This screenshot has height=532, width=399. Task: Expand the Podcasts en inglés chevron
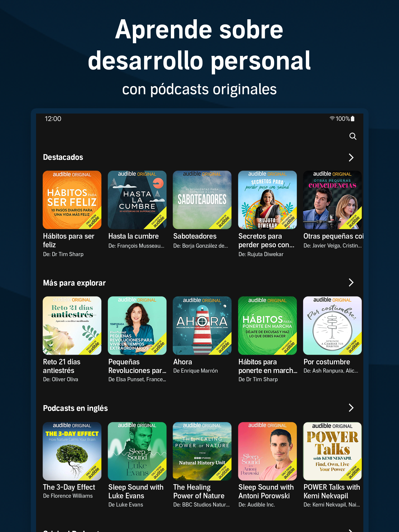[x=351, y=408]
